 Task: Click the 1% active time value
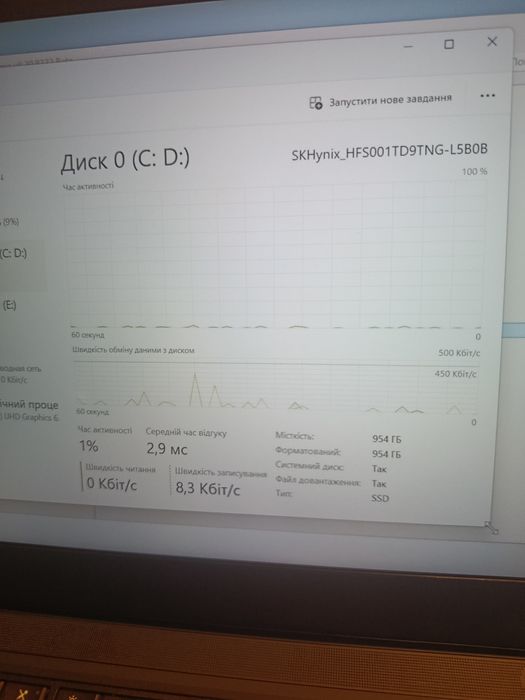tap(89, 446)
